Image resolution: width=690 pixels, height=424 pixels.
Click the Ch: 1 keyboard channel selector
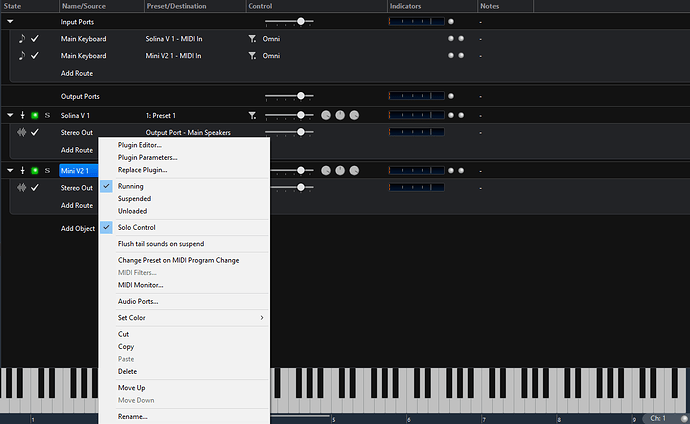pyautogui.click(x=658, y=418)
